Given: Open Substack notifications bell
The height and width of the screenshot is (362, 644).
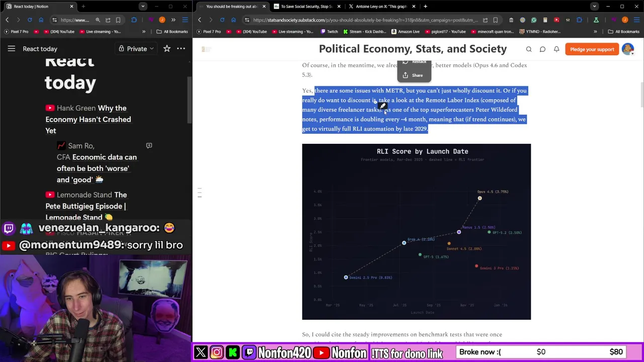Looking at the screenshot, I should [x=556, y=49].
